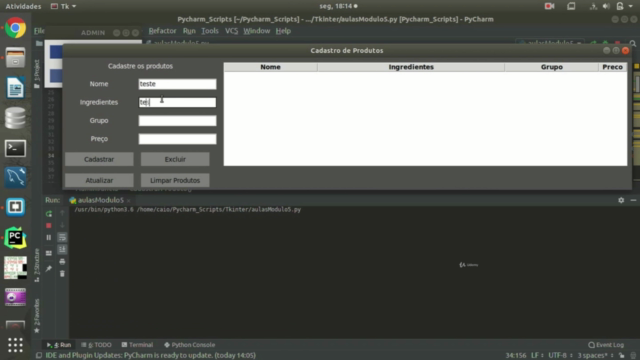This screenshot has height=360, width=640.
Task: Open the Window menu
Action: (256, 31)
